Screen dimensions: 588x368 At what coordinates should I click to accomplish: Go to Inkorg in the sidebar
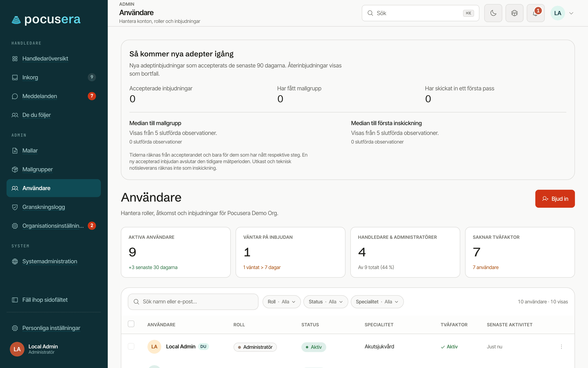(x=53, y=77)
